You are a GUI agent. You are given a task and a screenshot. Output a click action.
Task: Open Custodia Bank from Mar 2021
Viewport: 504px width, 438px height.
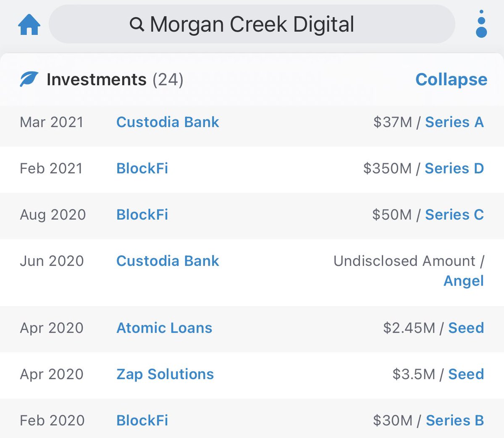coord(168,122)
